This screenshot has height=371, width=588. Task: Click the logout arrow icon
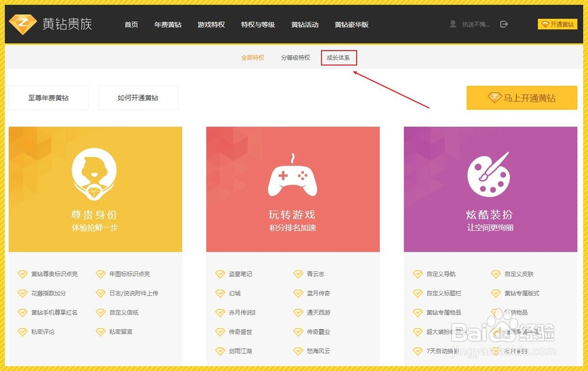(x=504, y=24)
